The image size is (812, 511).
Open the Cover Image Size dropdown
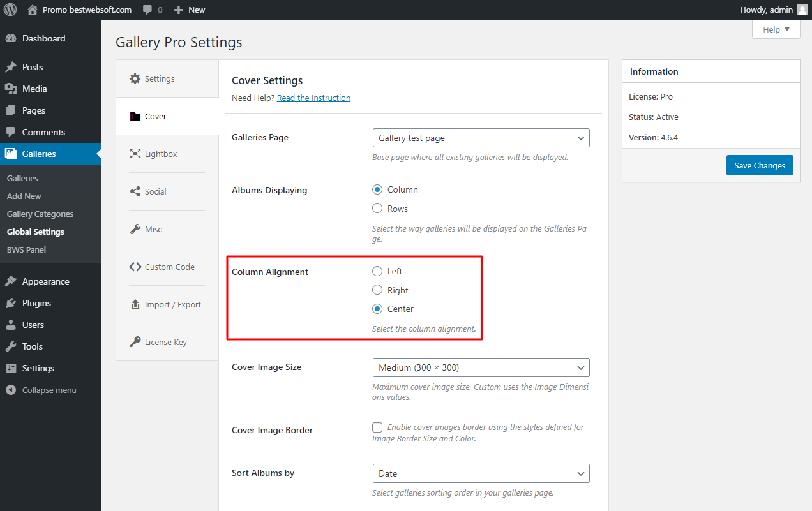(481, 367)
